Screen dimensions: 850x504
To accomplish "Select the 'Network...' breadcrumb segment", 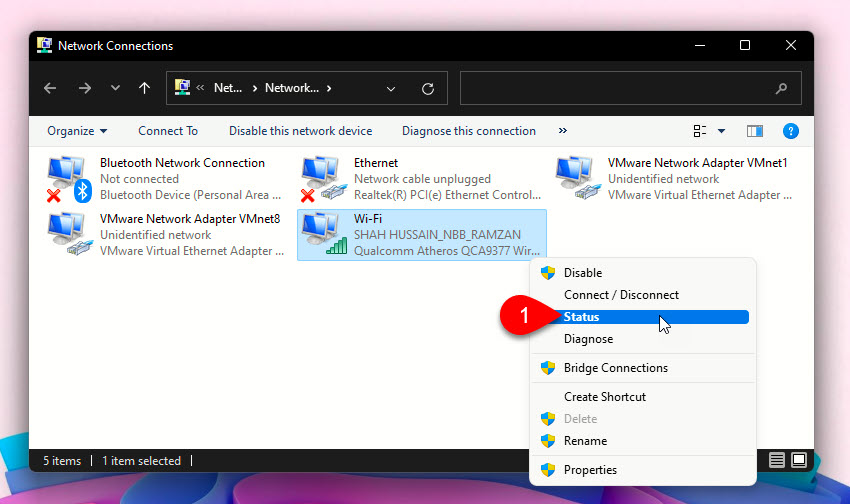I will (292, 88).
